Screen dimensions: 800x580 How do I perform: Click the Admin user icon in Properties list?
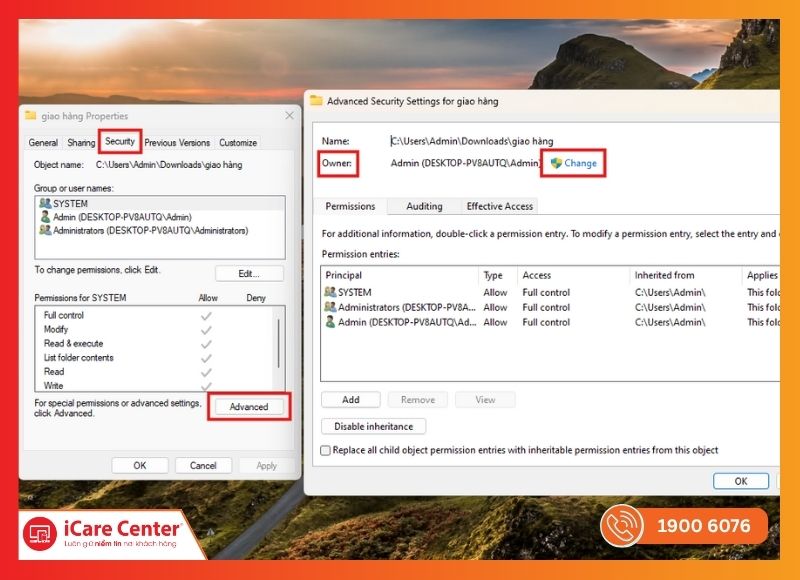(44, 217)
